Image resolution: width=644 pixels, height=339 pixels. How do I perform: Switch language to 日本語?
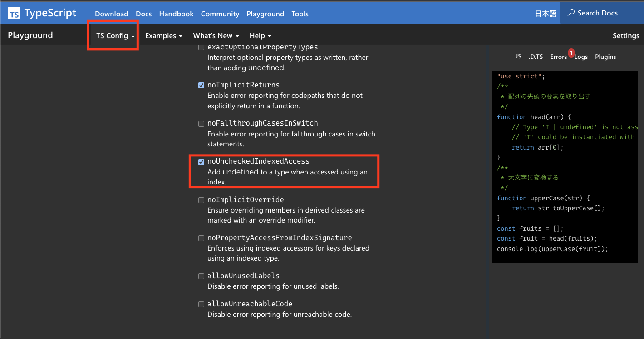tap(546, 14)
